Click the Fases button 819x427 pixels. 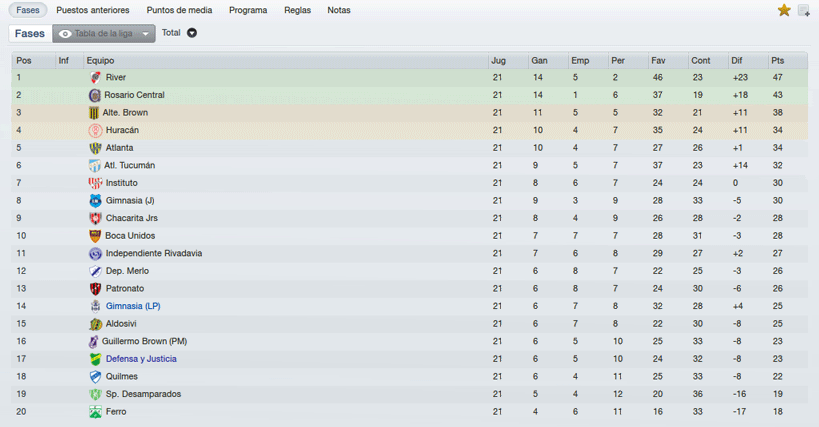pos(30,33)
